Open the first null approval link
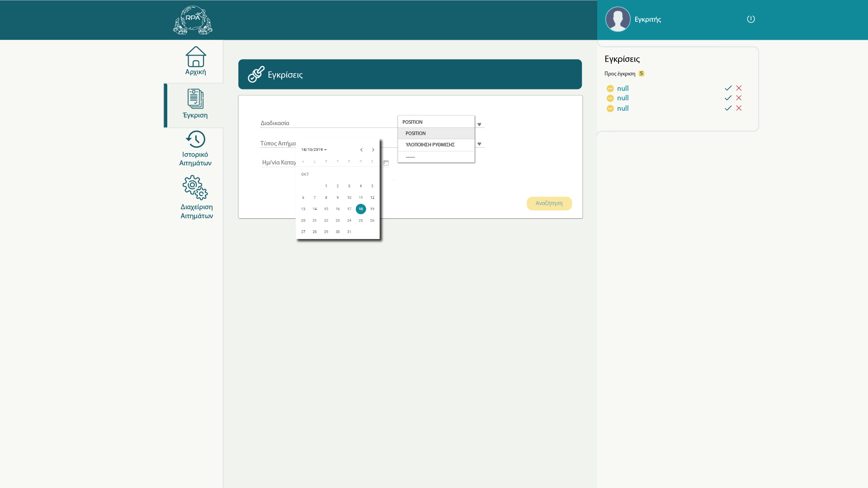 coord(623,89)
